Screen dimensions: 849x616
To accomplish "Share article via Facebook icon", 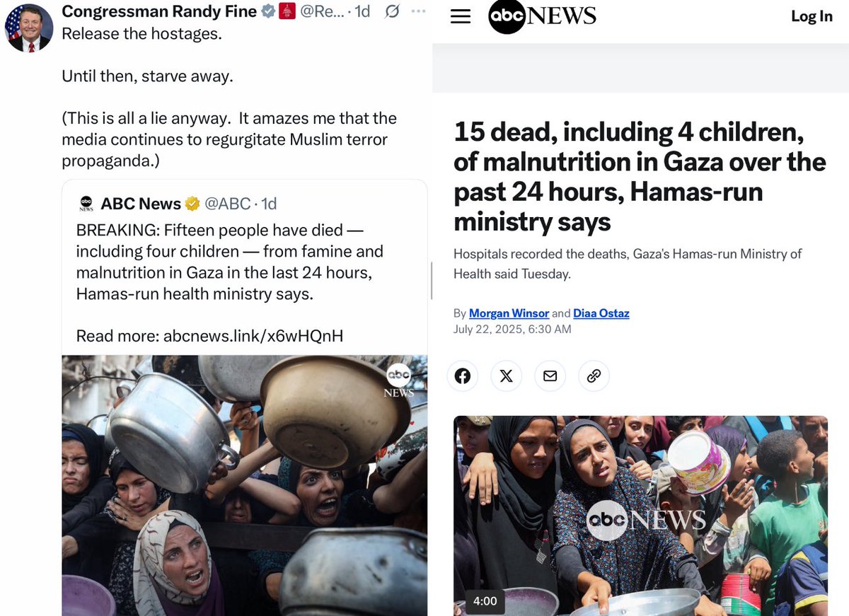I will (x=462, y=376).
